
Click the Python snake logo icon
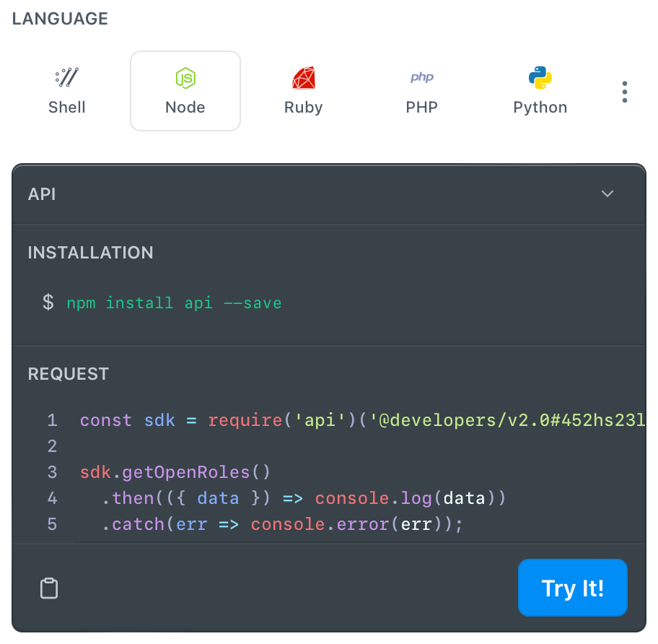(540, 78)
